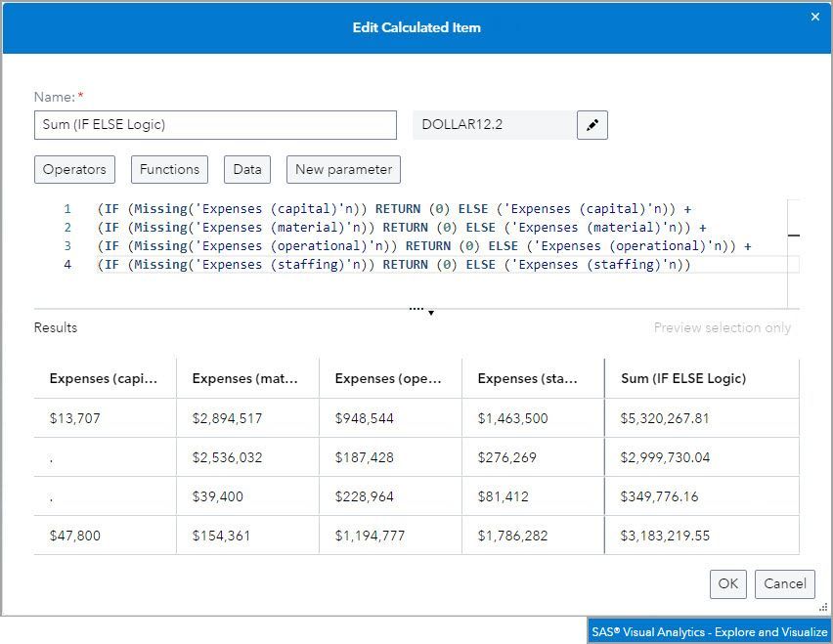
Task: Close the Edit Calculated Item dialog
Action: 816,17
